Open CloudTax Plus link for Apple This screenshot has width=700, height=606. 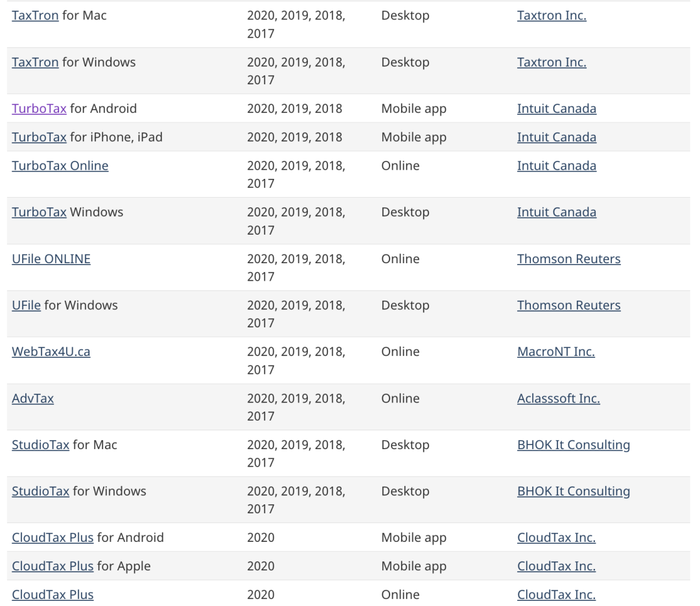[x=52, y=566]
